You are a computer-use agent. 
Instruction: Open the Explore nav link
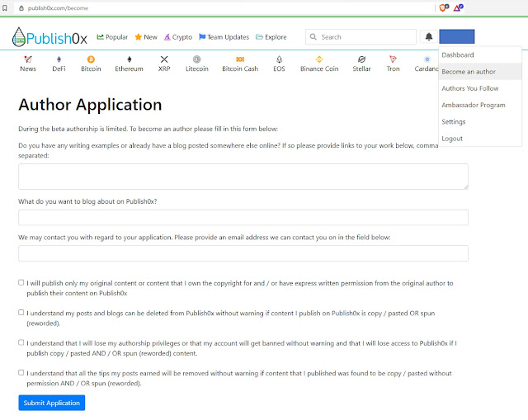coord(271,37)
